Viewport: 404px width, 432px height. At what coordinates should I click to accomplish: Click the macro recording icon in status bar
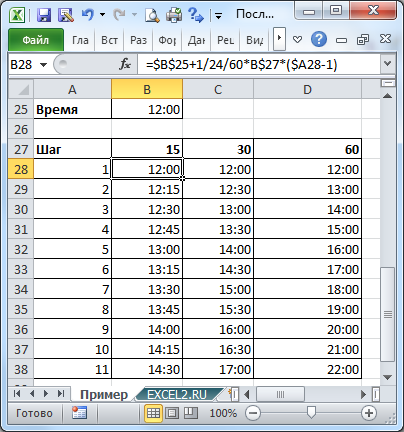coord(79,413)
